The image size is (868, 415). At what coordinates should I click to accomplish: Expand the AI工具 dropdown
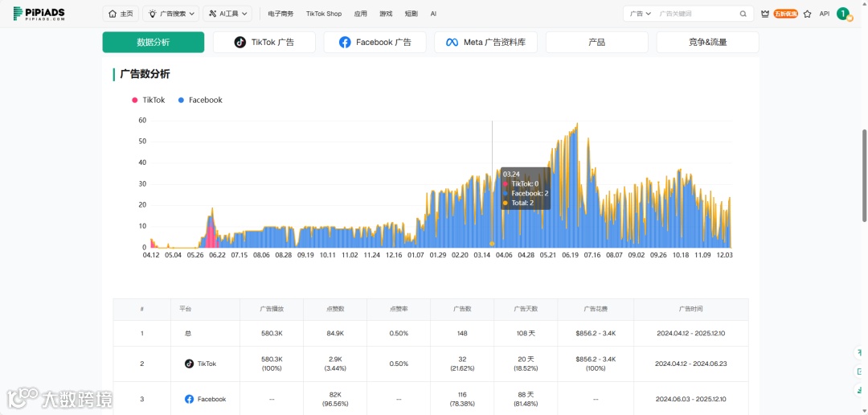click(x=227, y=14)
